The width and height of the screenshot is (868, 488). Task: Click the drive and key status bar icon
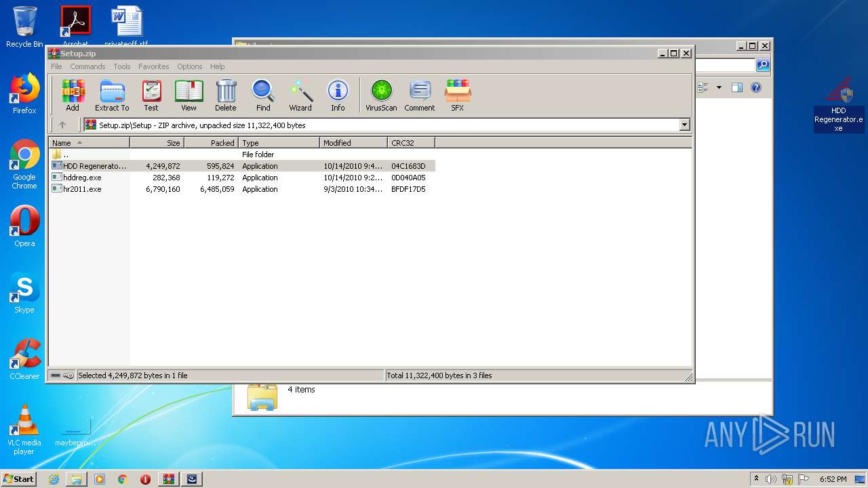62,375
